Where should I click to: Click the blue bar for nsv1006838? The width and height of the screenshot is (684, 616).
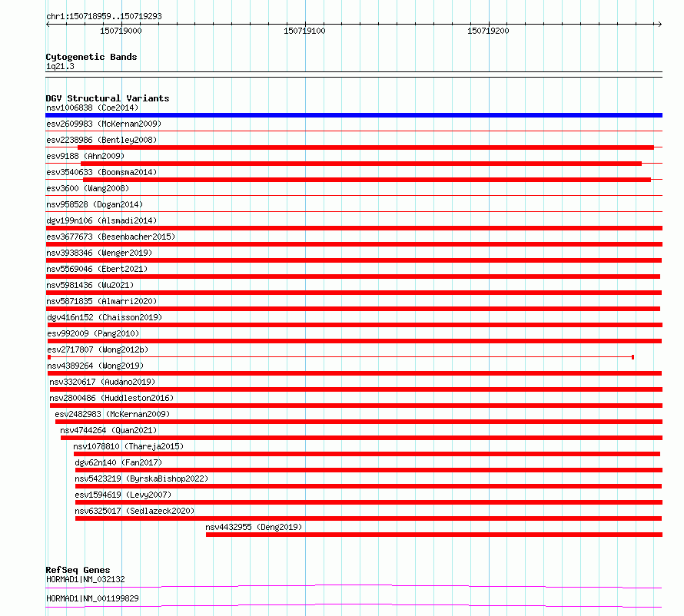(354, 115)
